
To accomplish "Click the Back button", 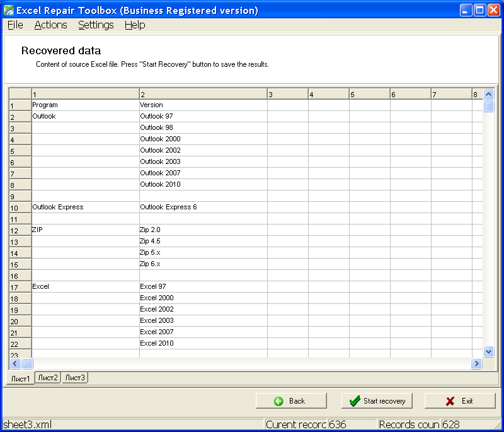I will (291, 401).
